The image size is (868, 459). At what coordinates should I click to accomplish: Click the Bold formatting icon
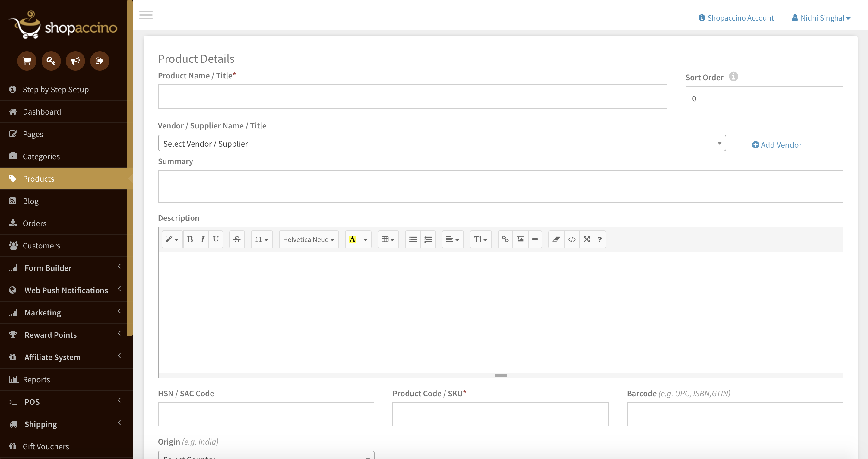(190, 239)
